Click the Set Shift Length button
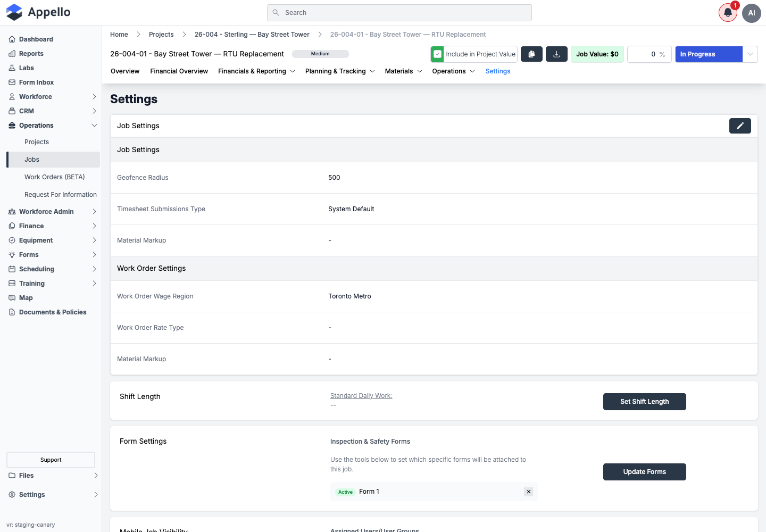The height and width of the screenshot is (532, 766). (x=645, y=402)
